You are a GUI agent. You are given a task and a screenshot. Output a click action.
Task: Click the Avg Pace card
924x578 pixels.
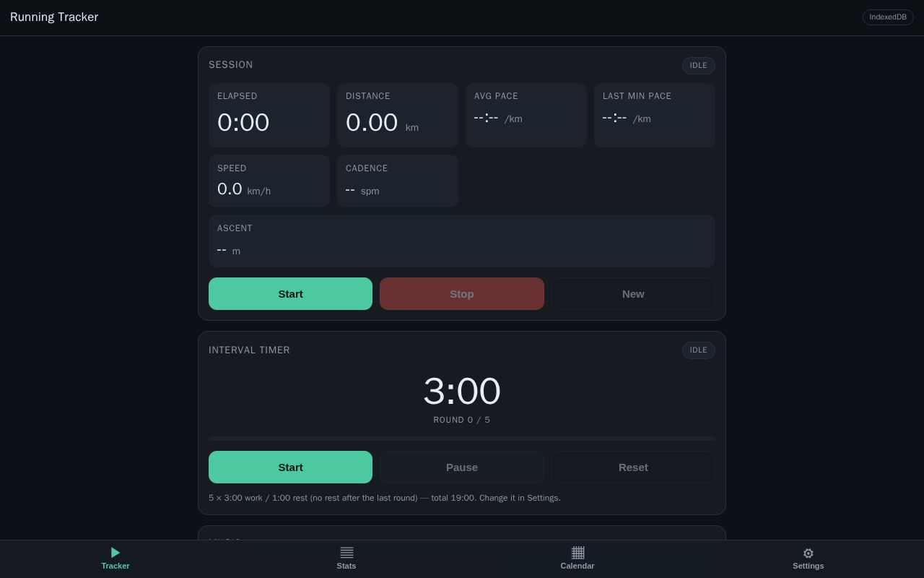point(526,116)
